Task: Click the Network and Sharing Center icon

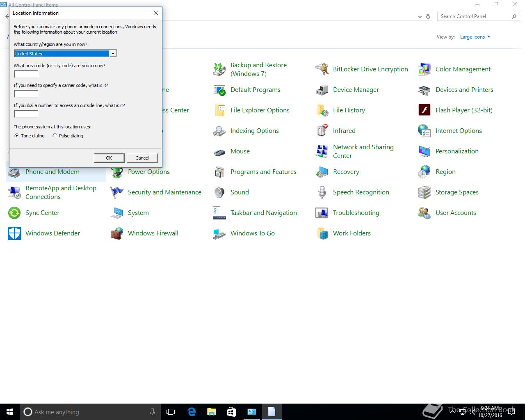Action: pos(322,151)
